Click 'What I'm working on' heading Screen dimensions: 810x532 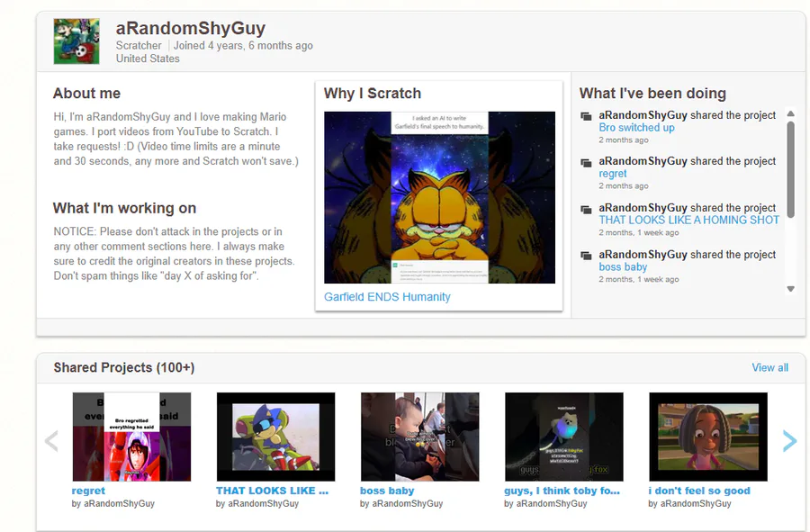124,208
